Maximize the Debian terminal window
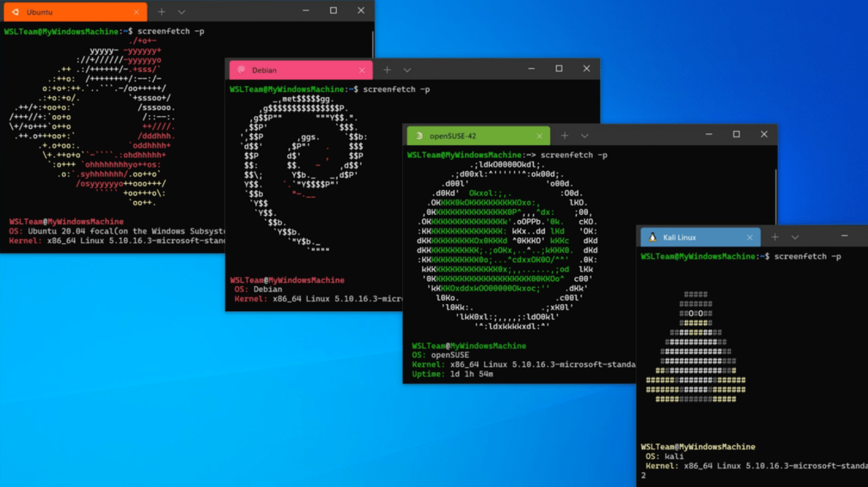 coord(559,68)
